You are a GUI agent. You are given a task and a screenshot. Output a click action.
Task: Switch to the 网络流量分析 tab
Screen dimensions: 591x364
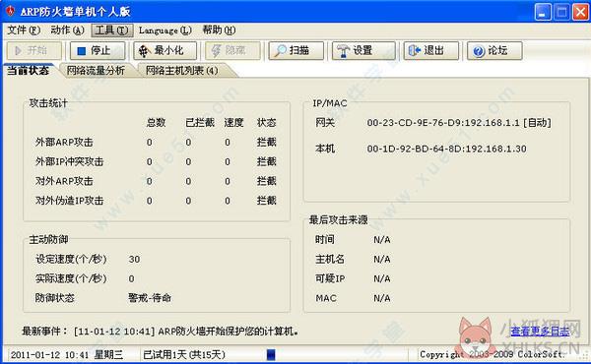pyautogui.click(x=96, y=71)
